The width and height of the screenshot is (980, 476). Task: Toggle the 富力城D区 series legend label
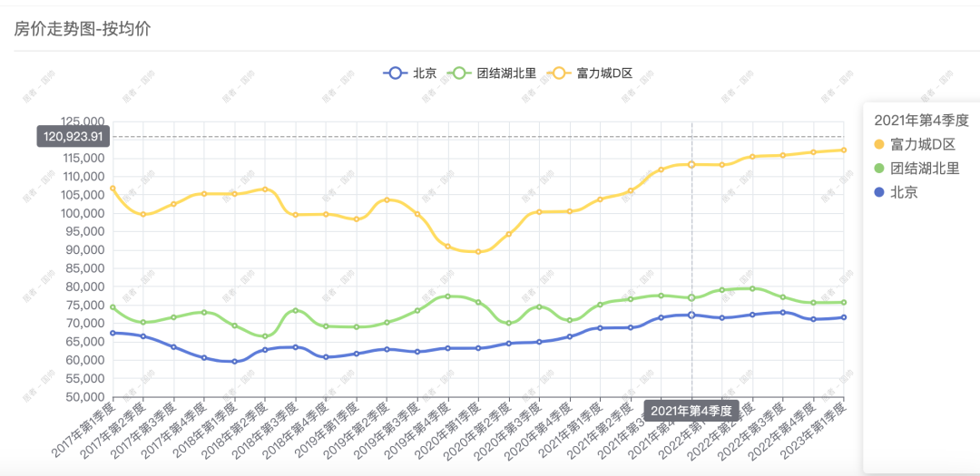(x=604, y=73)
